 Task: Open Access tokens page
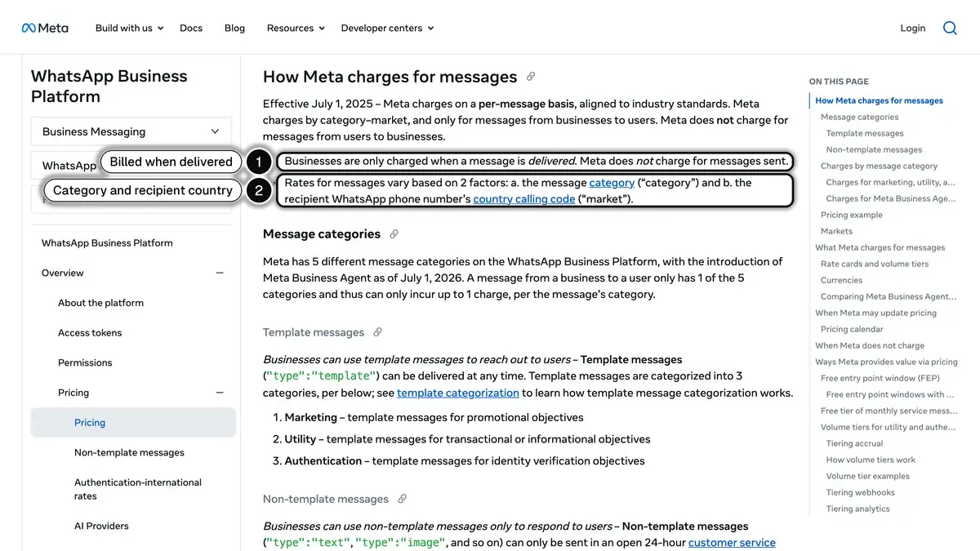pos(90,332)
